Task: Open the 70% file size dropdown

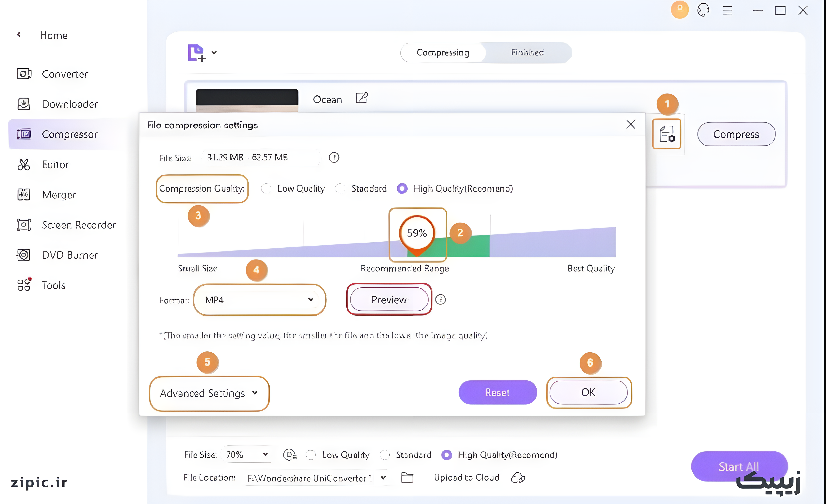Action: (x=246, y=455)
